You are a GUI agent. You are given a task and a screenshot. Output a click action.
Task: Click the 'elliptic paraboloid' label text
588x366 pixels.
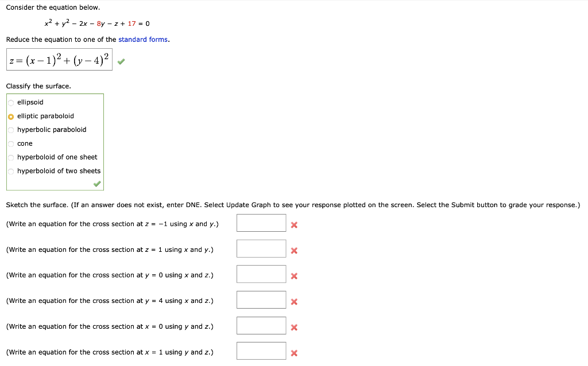click(45, 116)
